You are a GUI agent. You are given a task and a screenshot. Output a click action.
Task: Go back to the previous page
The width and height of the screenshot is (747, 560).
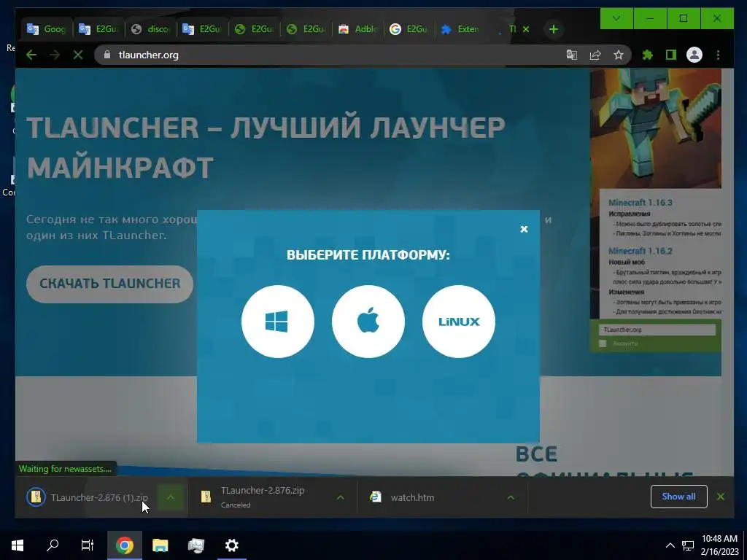[31, 55]
